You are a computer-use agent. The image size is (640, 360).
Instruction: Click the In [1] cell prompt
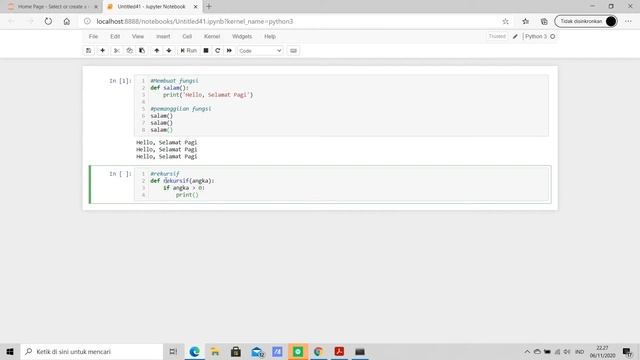(x=120, y=81)
